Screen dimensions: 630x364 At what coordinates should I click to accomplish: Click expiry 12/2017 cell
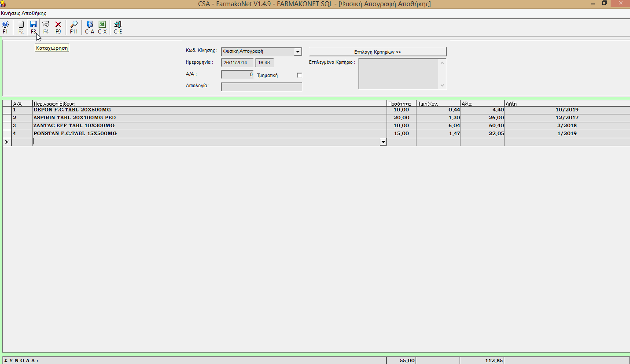[x=567, y=118]
